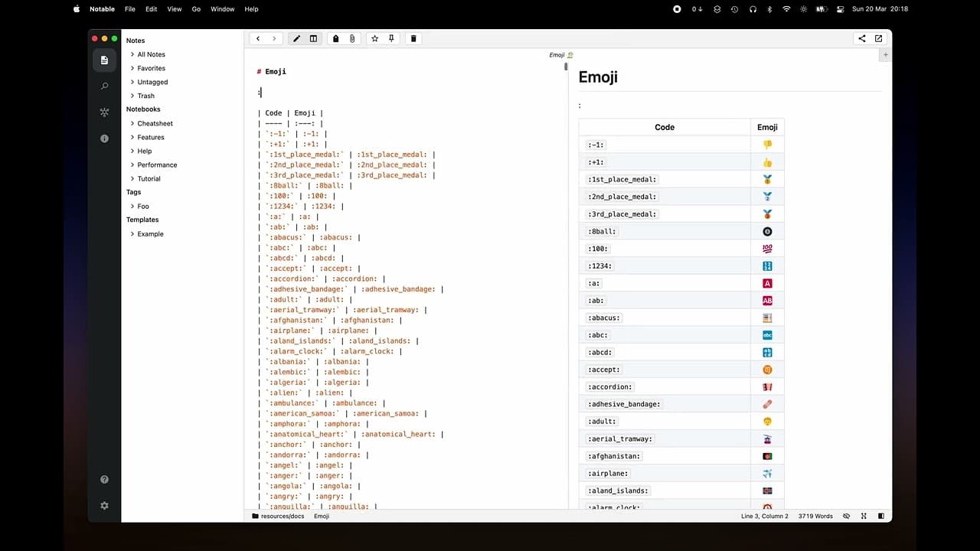980x551 pixels.
Task: Expand All Notes in sidebar
Action: coord(132,54)
